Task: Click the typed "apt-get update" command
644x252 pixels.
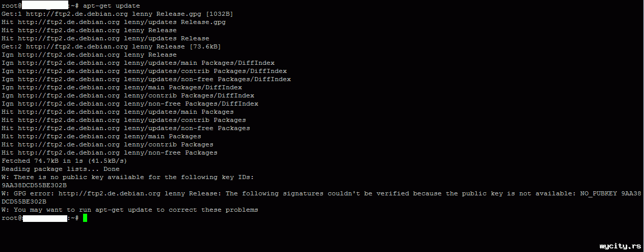Action: tap(111, 6)
